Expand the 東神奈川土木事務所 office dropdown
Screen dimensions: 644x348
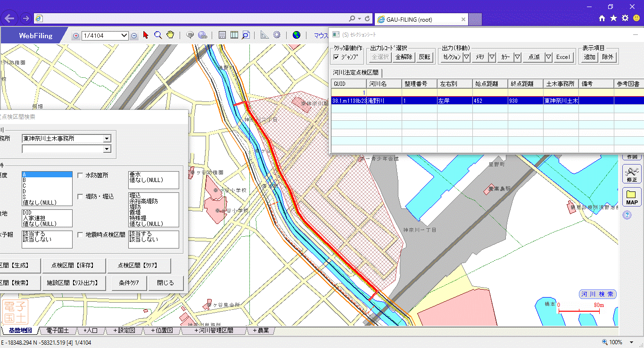(107, 139)
